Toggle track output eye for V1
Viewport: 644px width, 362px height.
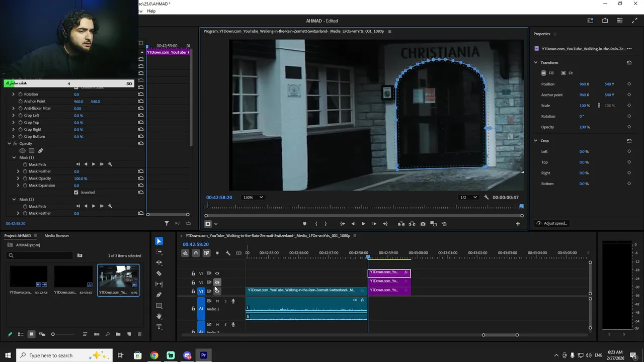[x=217, y=291]
